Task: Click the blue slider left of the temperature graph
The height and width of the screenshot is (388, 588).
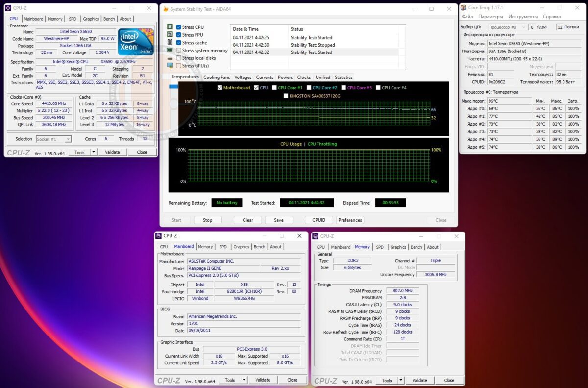Action: 173,87
